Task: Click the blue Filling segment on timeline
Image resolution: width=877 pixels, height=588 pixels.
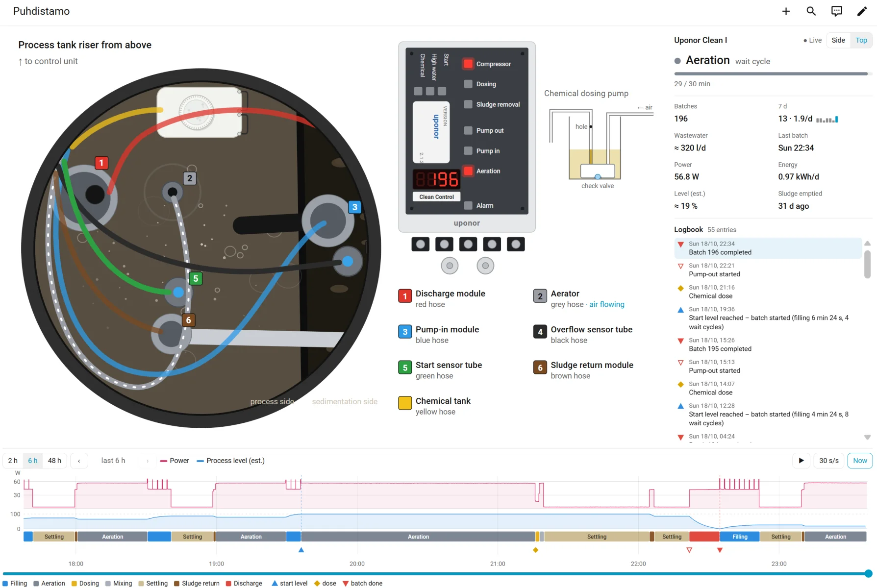Action: tap(740, 537)
